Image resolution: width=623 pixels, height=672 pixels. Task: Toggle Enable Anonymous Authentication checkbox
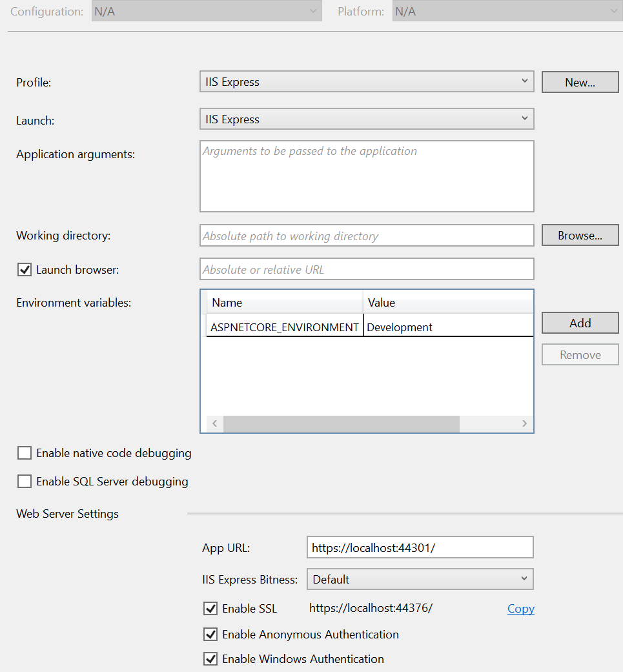click(210, 634)
